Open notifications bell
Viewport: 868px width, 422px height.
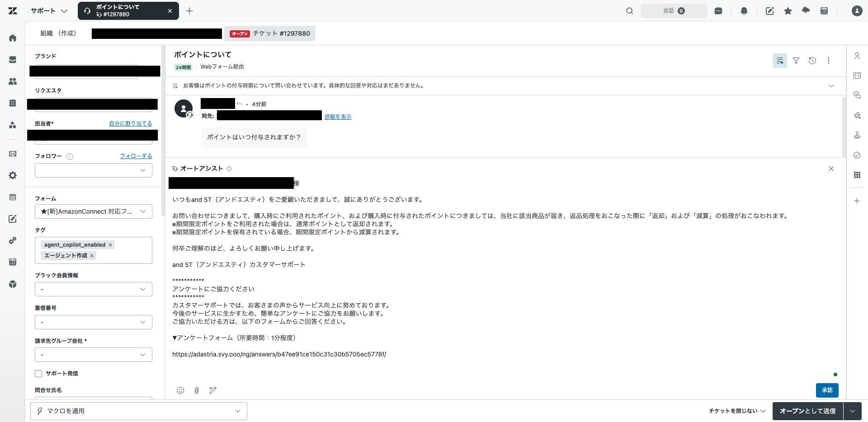tap(744, 11)
